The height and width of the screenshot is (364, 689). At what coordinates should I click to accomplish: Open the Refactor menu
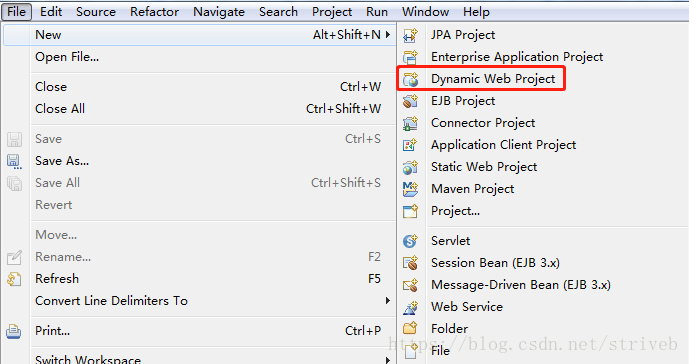coord(154,12)
